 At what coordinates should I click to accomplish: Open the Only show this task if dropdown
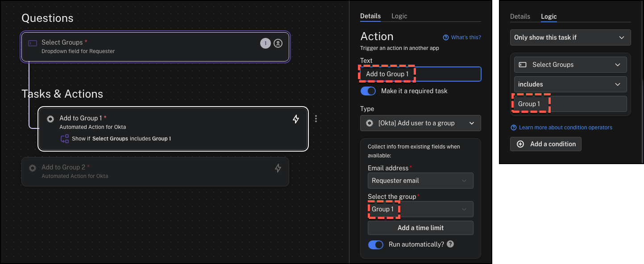[570, 37]
